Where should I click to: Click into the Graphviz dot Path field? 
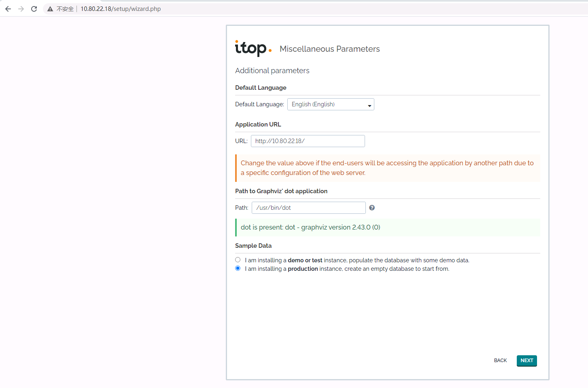coord(308,208)
